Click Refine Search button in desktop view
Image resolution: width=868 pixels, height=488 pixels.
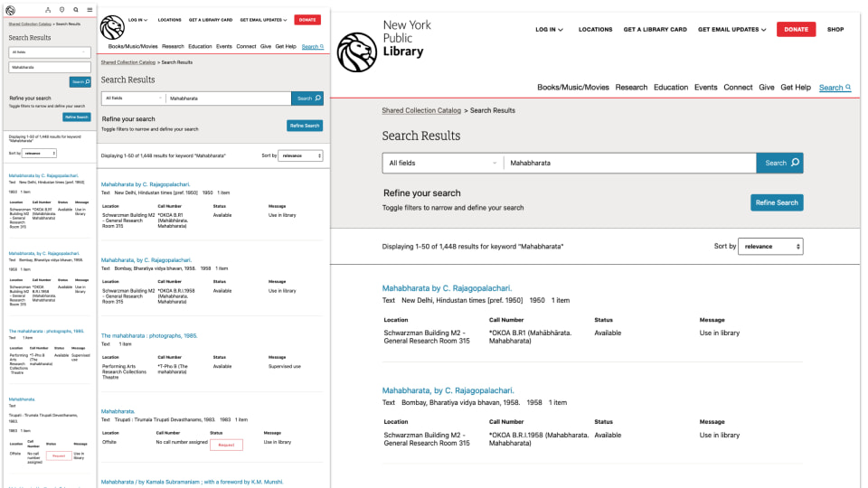[777, 202]
